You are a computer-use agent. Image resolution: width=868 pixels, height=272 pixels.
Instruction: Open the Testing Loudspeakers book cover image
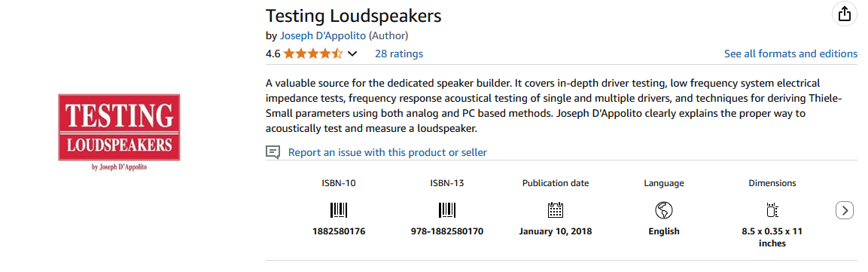[x=119, y=133]
